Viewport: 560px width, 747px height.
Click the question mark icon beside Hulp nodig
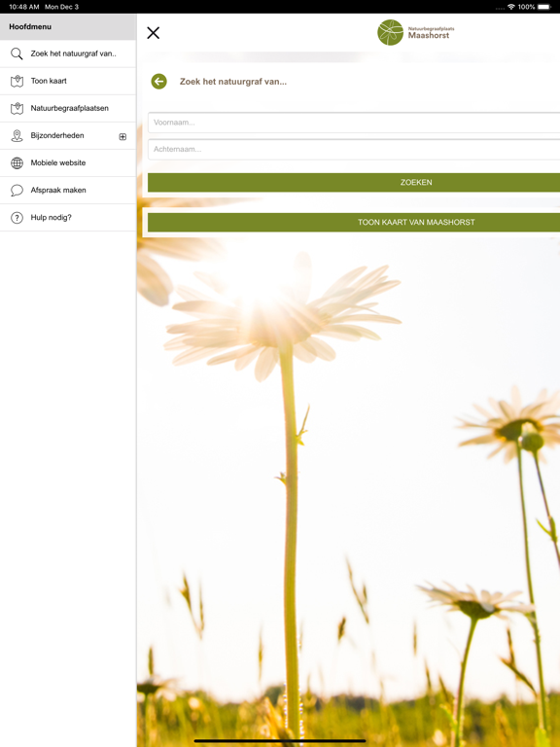[17, 218]
